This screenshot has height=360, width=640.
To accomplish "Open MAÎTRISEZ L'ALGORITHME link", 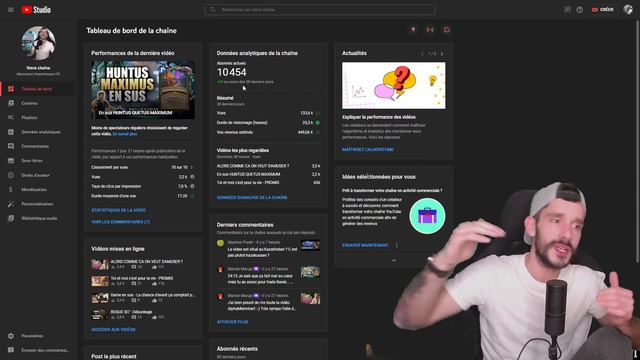I will pos(368,150).
